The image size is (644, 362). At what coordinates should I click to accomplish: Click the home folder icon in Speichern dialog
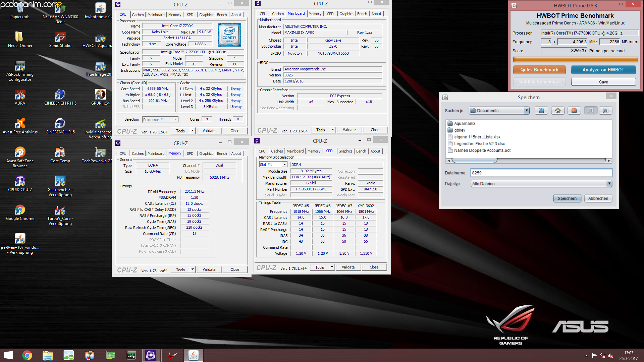click(x=557, y=111)
